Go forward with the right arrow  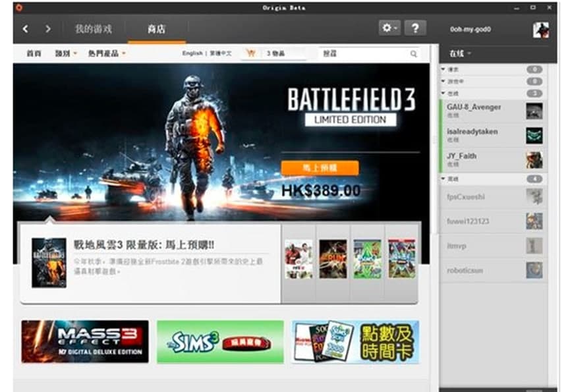click(47, 29)
